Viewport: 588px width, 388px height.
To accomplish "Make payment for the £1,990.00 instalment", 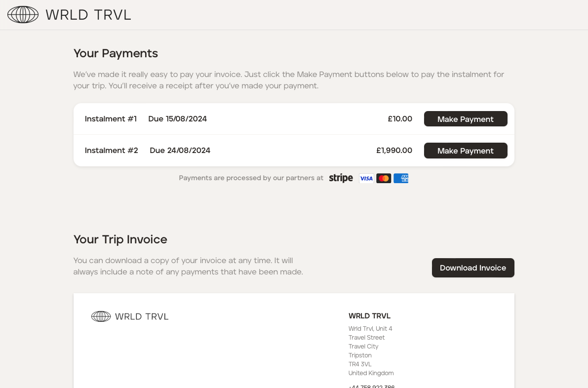I will click(465, 151).
